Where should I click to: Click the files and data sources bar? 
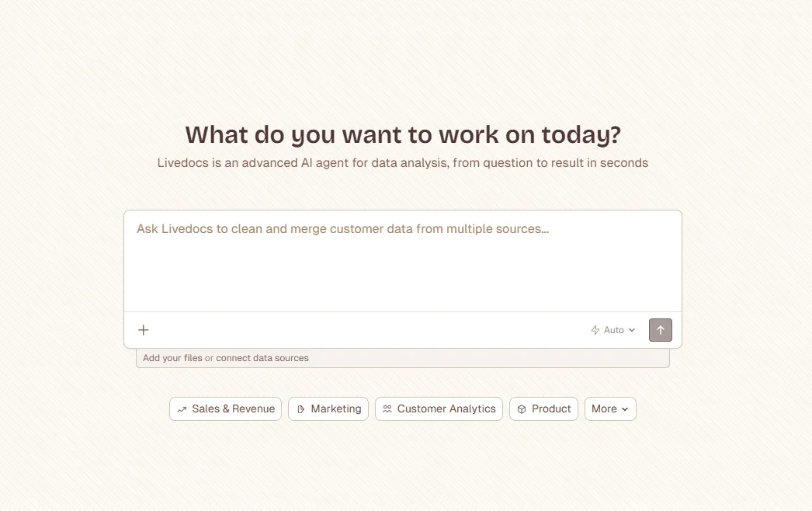click(x=402, y=357)
